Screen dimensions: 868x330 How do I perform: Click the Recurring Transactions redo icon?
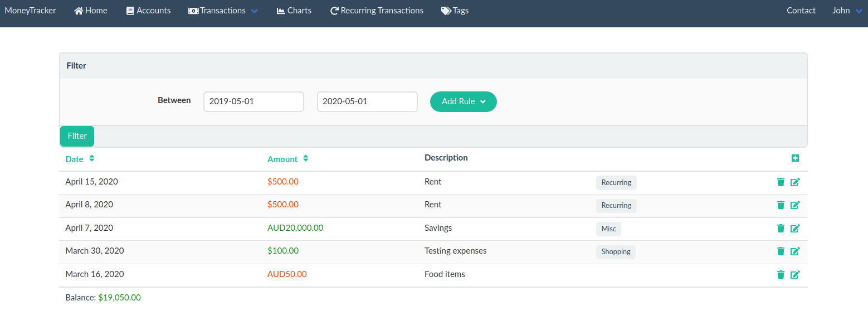334,11
